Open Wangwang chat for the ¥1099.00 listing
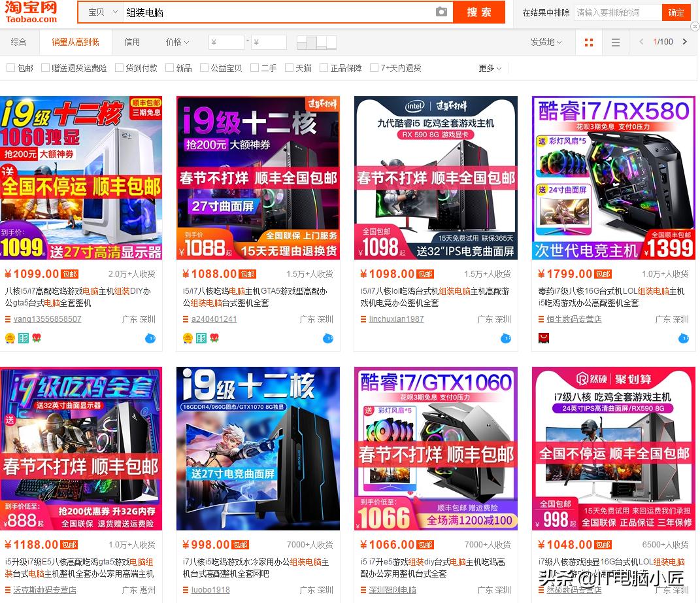Viewport: 700px width, 603px height. click(x=151, y=339)
